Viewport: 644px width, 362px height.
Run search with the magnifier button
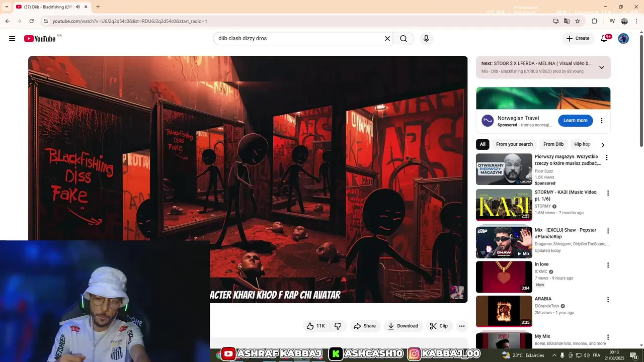[404, 39]
